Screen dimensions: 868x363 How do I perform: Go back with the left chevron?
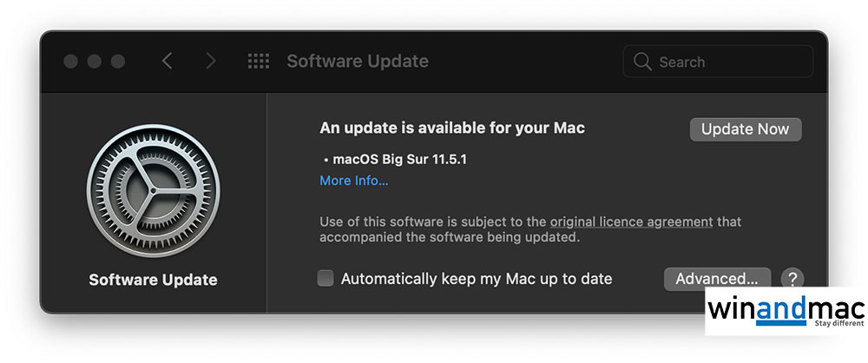pyautogui.click(x=168, y=62)
